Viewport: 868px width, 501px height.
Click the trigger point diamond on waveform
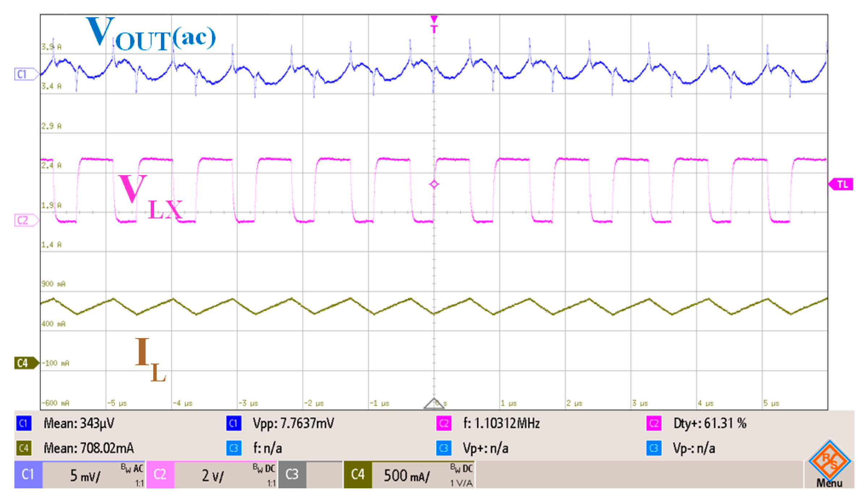click(434, 184)
